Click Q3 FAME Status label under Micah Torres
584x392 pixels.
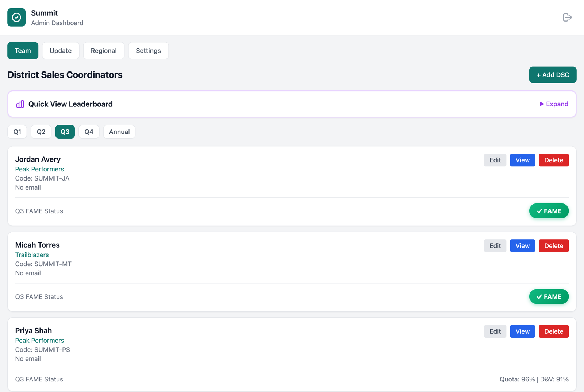[39, 297]
